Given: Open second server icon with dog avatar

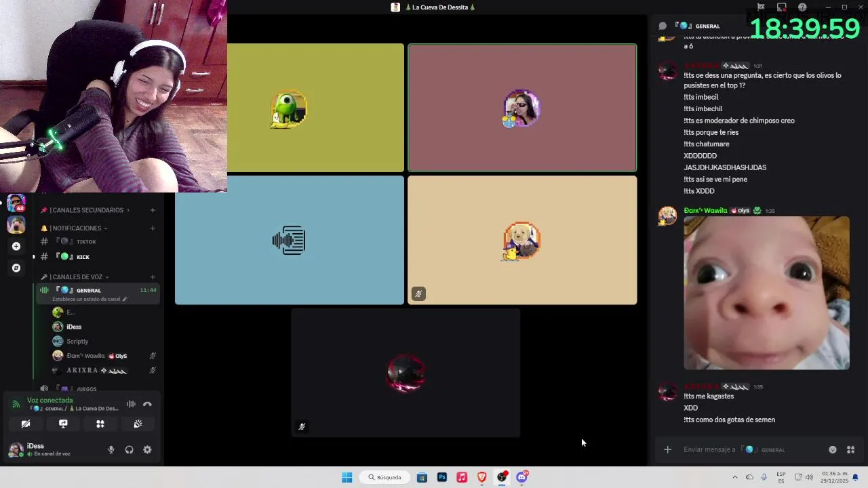Looking at the screenshot, I should [x=16, y=224].
